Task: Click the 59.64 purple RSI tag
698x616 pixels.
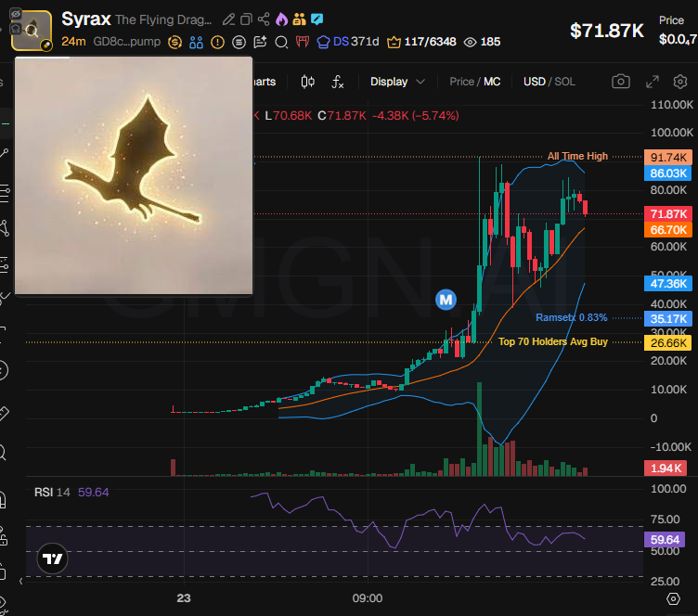Action: coord(665,540)
